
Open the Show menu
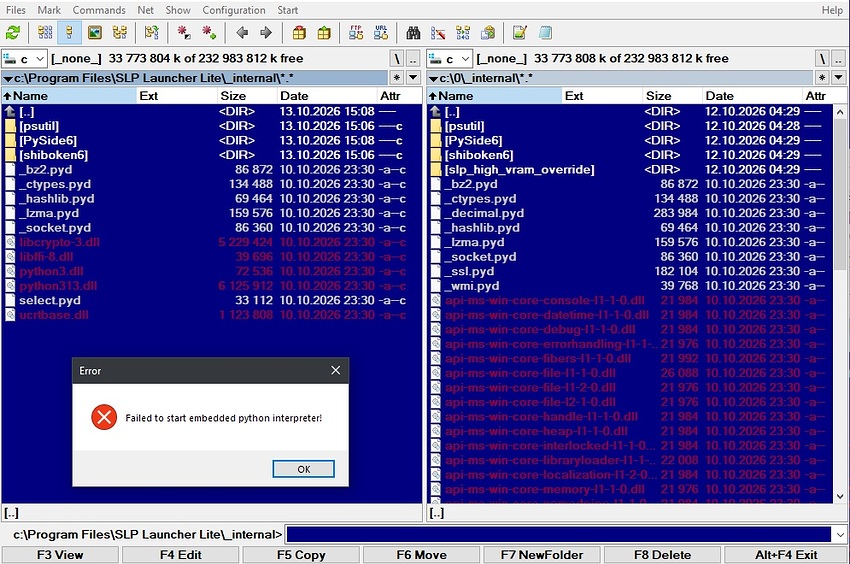[x=178, y=10]
